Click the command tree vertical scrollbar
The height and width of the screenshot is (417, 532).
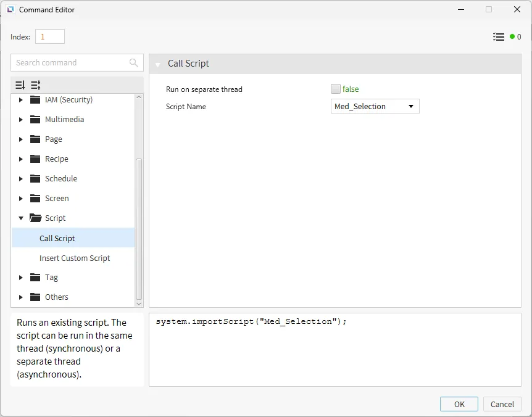pos(139,228)
